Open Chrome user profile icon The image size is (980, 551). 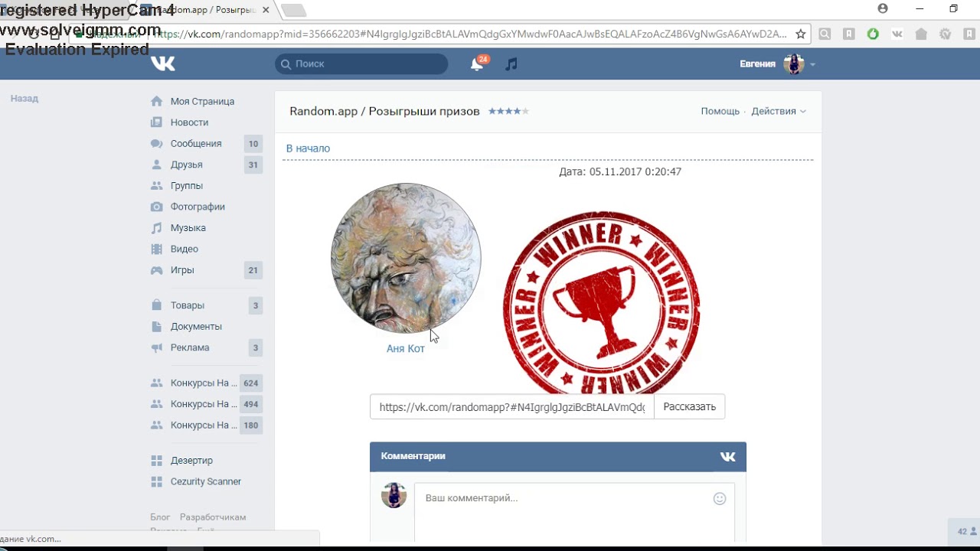(883, 8)
